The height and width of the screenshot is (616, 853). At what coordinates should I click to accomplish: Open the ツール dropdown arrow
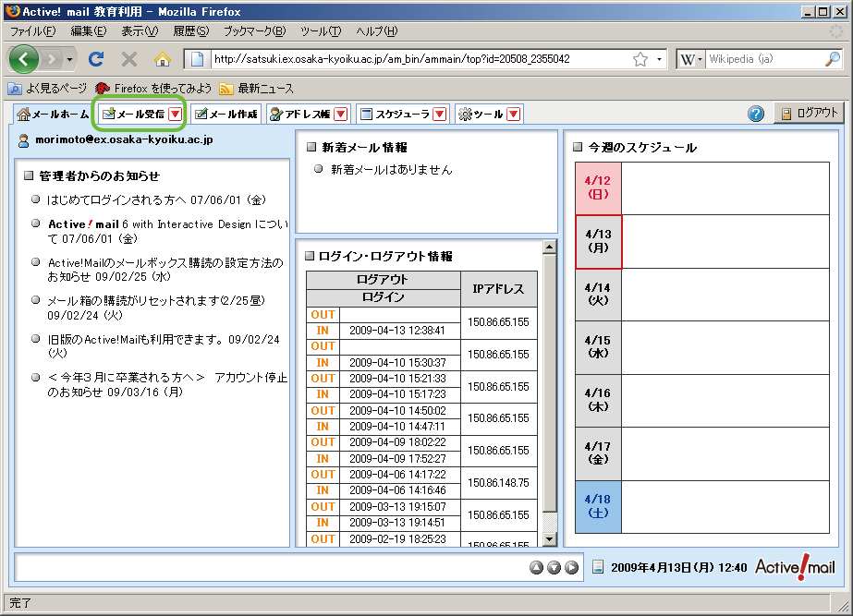tap(514, 115)
